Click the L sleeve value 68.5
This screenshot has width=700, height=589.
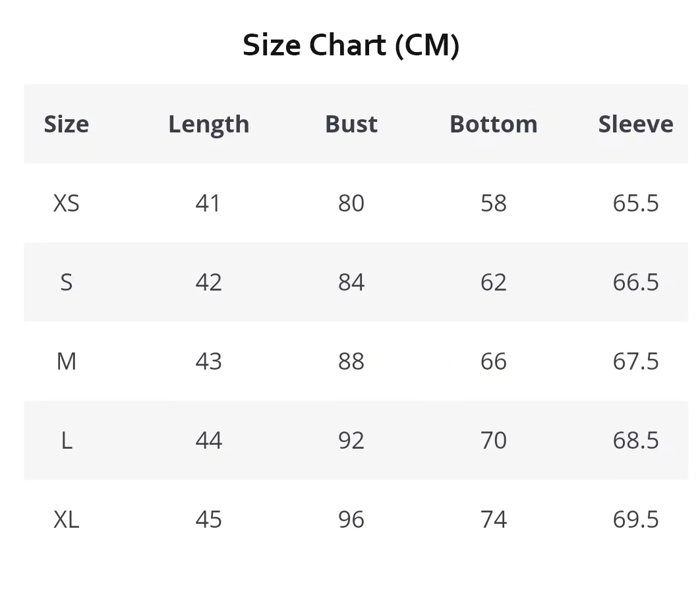click(x=635, y=440)
